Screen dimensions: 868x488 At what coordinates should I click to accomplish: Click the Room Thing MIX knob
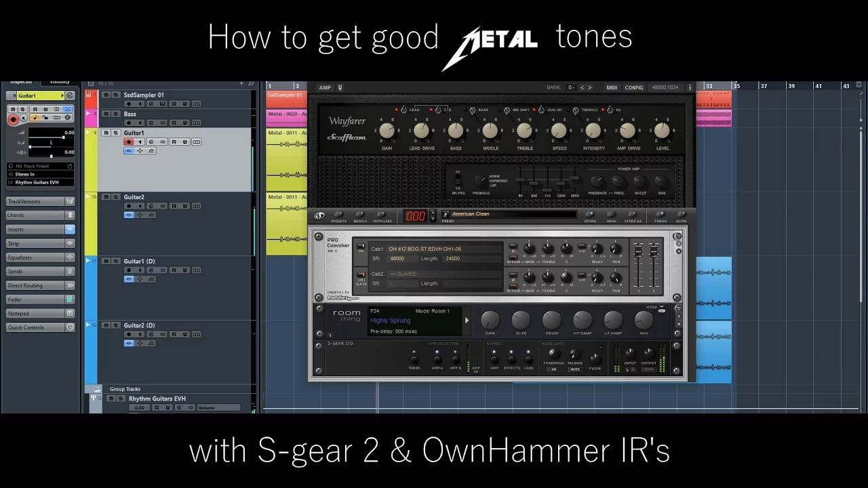click(x=644, y=320)
